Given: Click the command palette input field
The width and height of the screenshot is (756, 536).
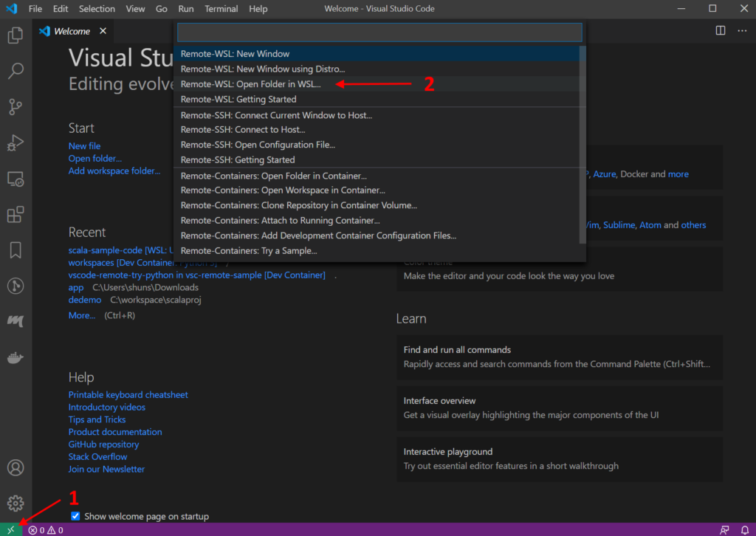Looking at the screenshot, I should coord(379,32).
